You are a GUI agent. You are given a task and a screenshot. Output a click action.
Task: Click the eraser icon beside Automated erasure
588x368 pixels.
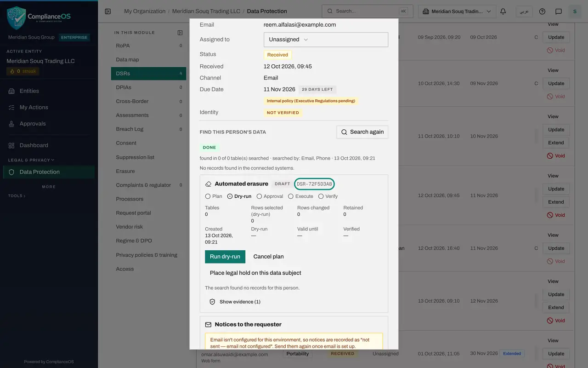(x=208, y=184)
